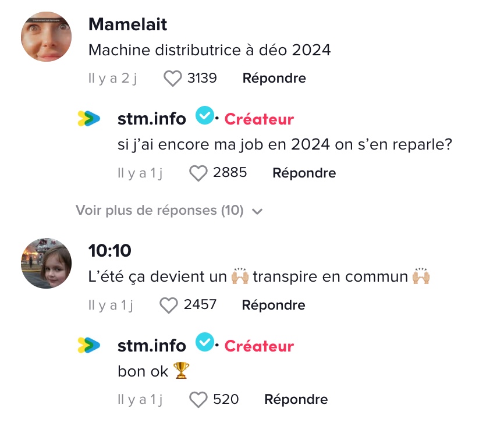Like the 'bon ok' trophy reply

coord(198,400)
